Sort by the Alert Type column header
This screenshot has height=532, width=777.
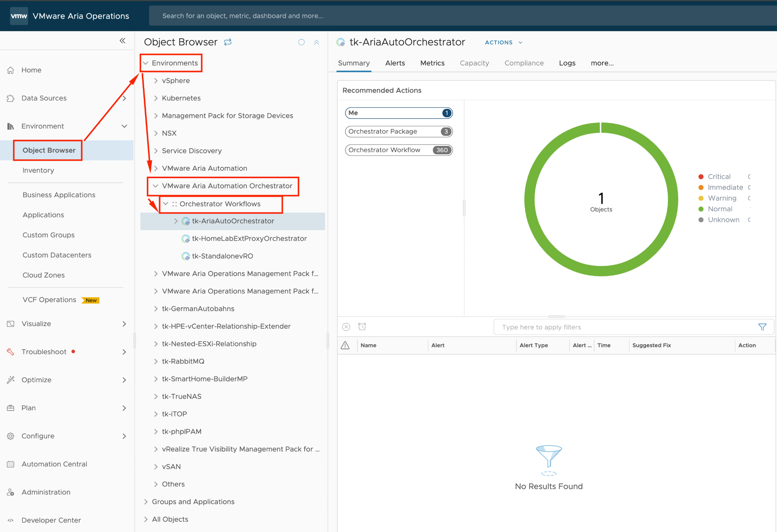[534, 345]
